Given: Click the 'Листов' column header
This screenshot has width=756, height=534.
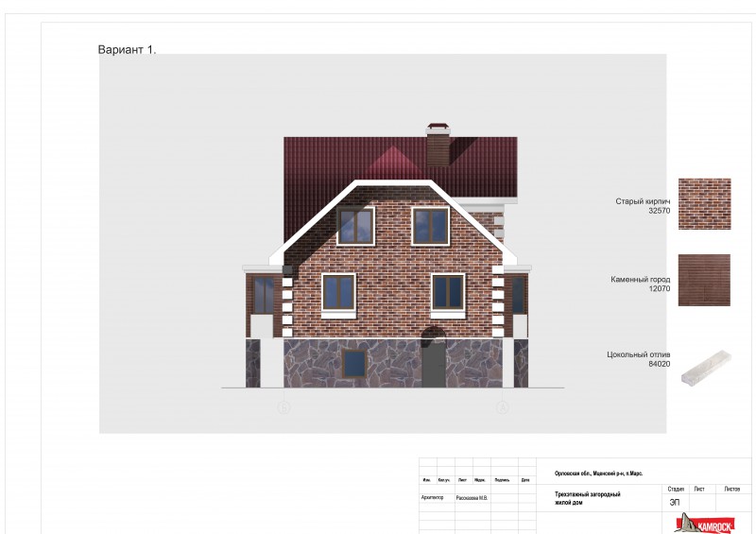Looking at the screenshot, I should [x=731, y=490].
